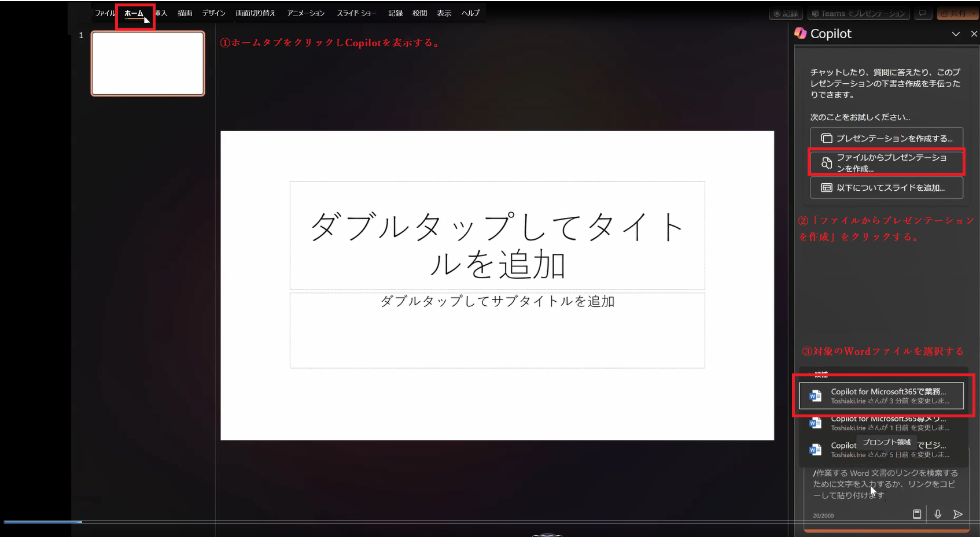The height and width of the screenshot is (537, 980).
Task: Open the 共有 button dropdown arrow
Action: pos(972,12)
